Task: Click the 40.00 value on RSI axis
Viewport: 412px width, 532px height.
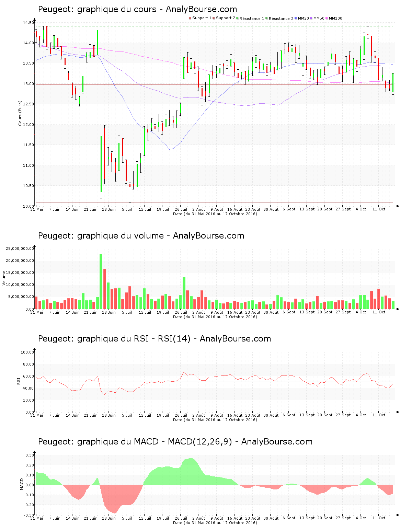Action: 28,388
